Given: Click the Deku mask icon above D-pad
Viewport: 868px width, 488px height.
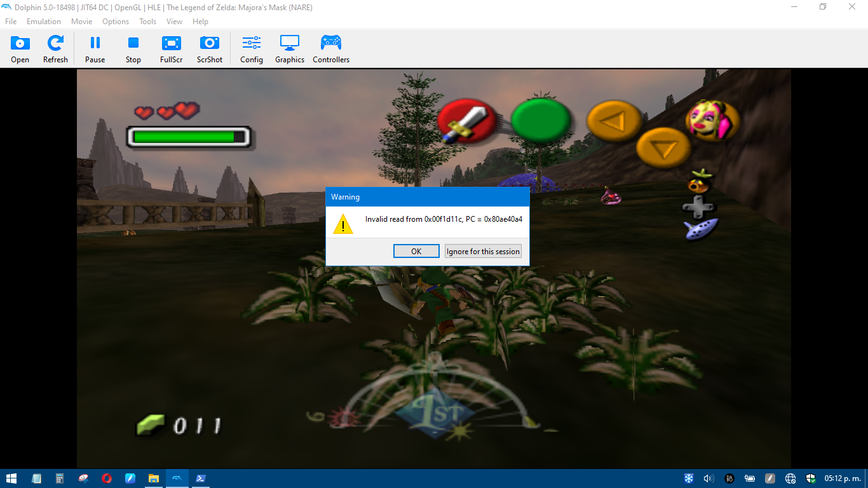Looking at the screenshot, I should [x=701, y=181].
